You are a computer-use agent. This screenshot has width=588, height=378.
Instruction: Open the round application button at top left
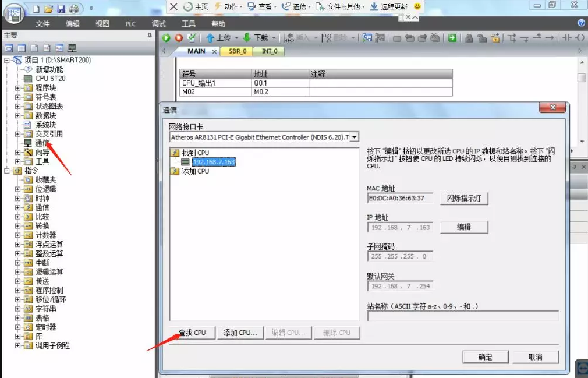point(14,14)
